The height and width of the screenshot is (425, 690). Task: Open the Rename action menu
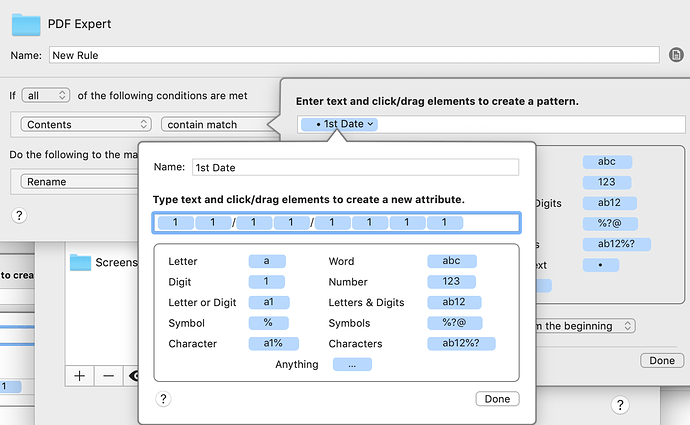coord(80,182)
